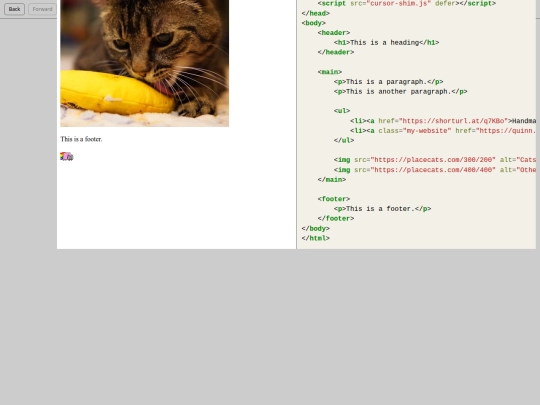Click the 'This is a footer.' text in preview
This screenshot has width=540, height=405.
click(81, 139)
